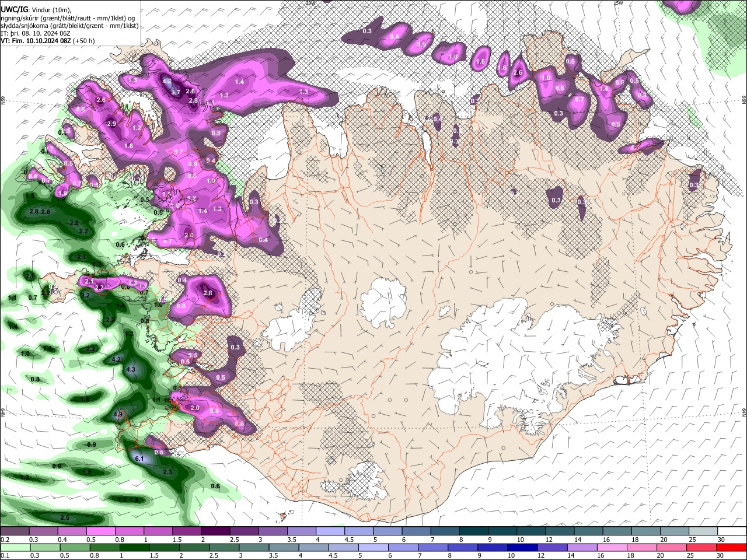Click the 'UWC/IG: Vindur (10m)' title line
Screen dimensions: 747x560
click(36, 10)
